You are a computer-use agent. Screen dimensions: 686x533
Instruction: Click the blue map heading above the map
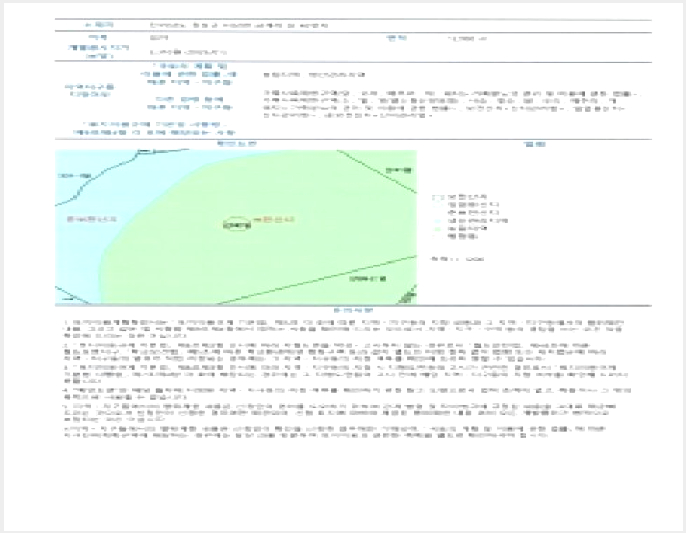coord(237,144)
